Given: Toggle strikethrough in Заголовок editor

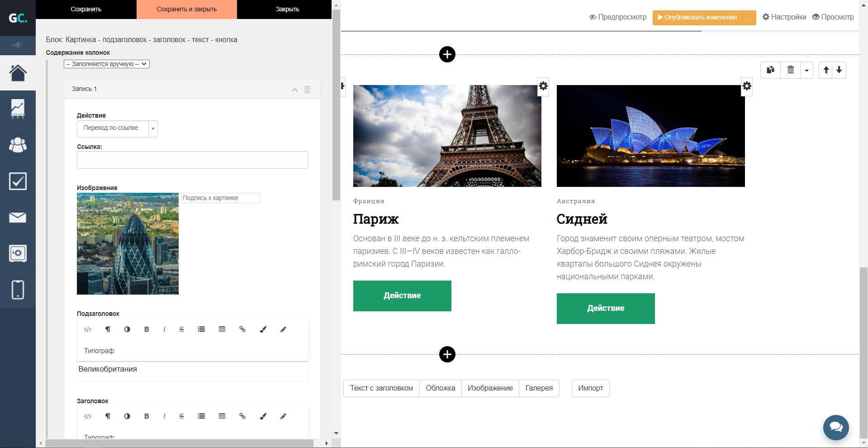Looking at the screenshot, I should tap(181, 416).
